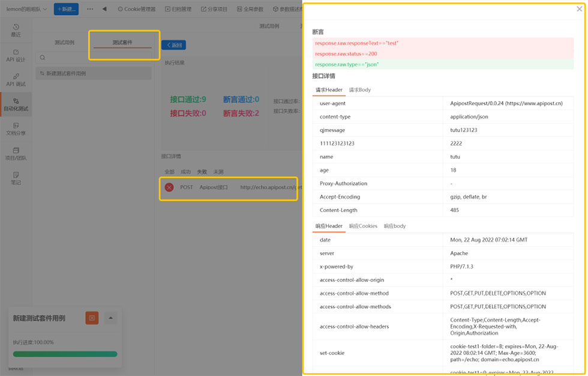
Task: Click the server value Apache
Action: tap(459, 253)
